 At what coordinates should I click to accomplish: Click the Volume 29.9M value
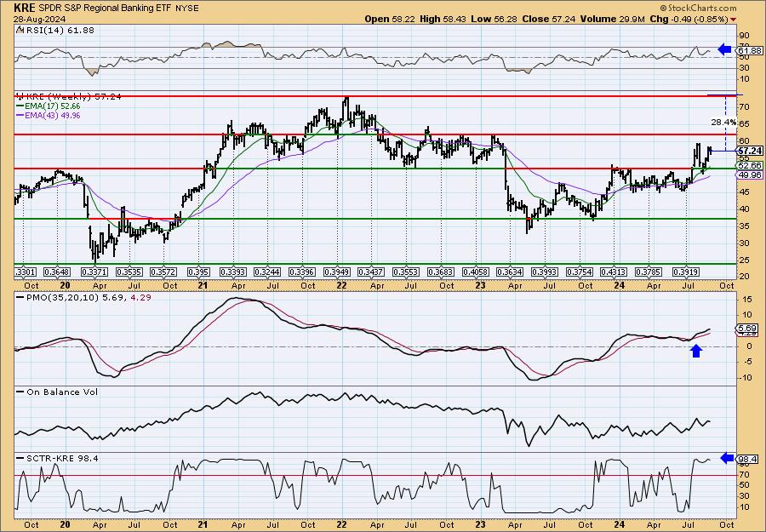(x=613, y=19)
